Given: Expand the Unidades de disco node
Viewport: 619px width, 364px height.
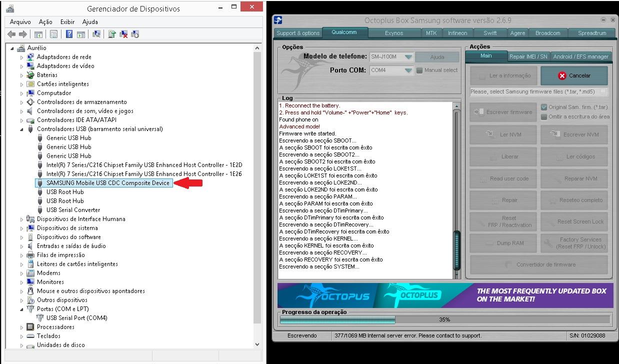Looking at the screenshot, I should tap(22, 345).
